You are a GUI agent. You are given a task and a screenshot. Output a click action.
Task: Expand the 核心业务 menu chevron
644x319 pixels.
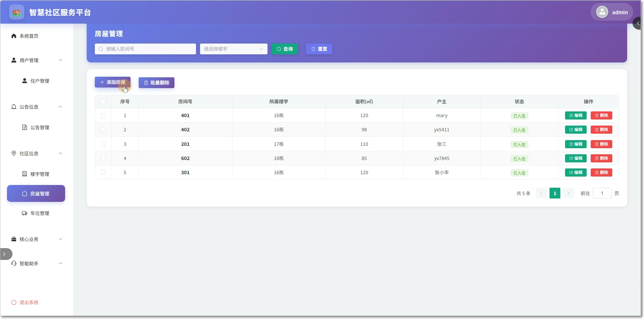click(60, 239)
